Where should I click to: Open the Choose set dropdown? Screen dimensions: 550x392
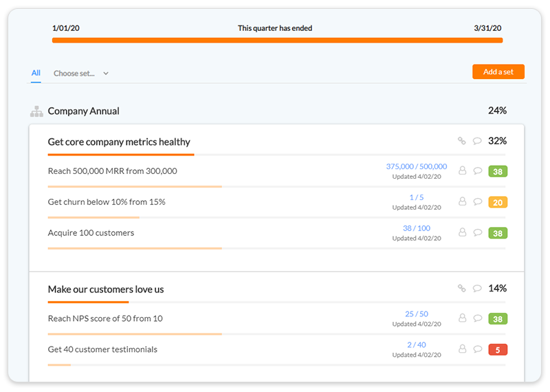tap(81, 74)
